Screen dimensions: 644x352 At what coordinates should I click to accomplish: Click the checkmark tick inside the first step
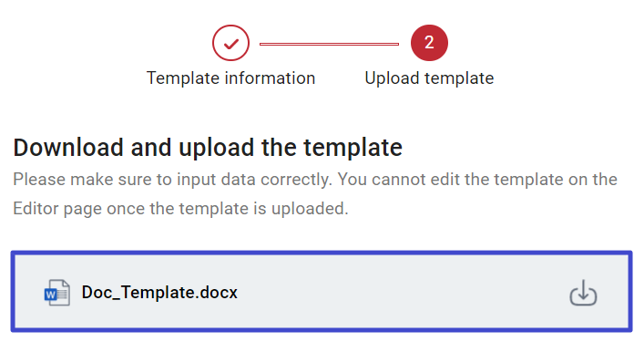231,43
